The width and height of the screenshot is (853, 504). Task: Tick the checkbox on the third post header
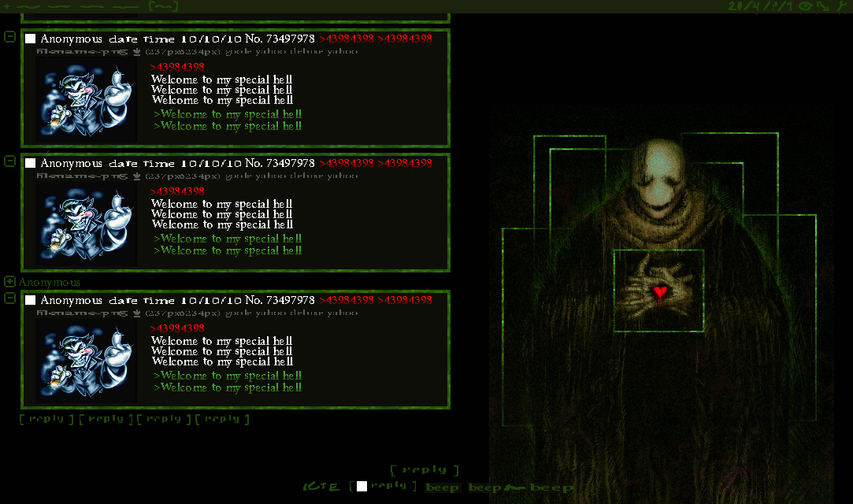31,300
